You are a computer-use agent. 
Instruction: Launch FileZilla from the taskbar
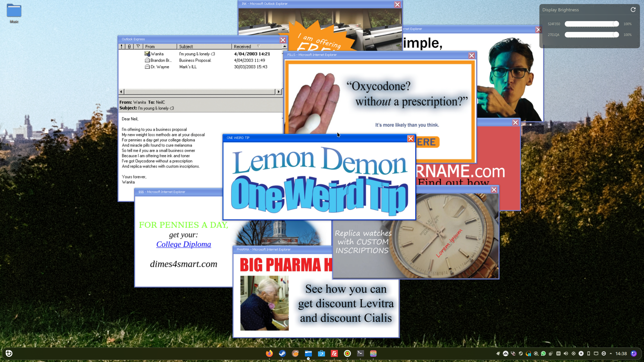334,353
